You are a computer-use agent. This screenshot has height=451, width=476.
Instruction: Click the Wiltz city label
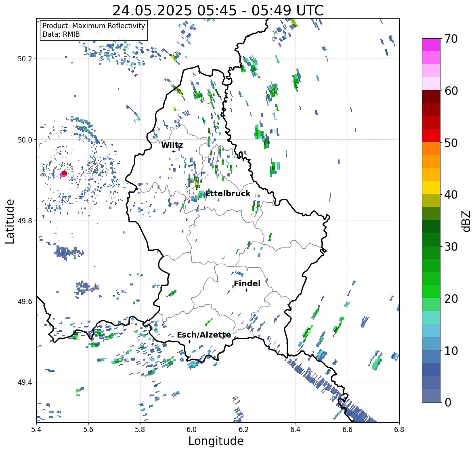point(172,145)
